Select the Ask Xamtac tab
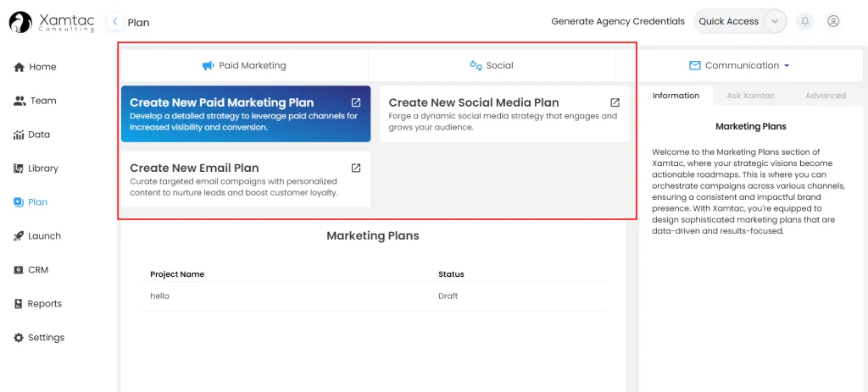 pyautogui.click(x=750, y=96)
